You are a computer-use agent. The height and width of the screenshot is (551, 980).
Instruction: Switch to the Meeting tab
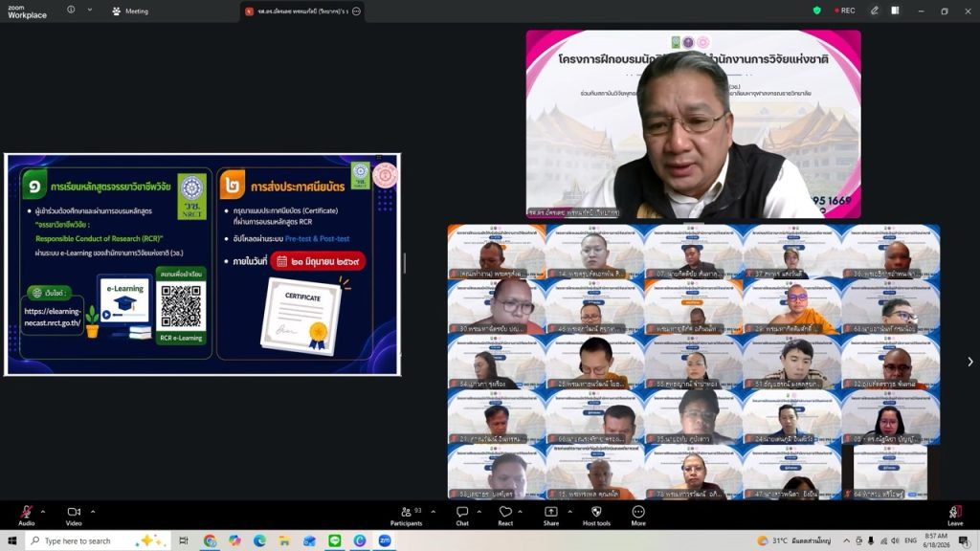coord(130,11)
